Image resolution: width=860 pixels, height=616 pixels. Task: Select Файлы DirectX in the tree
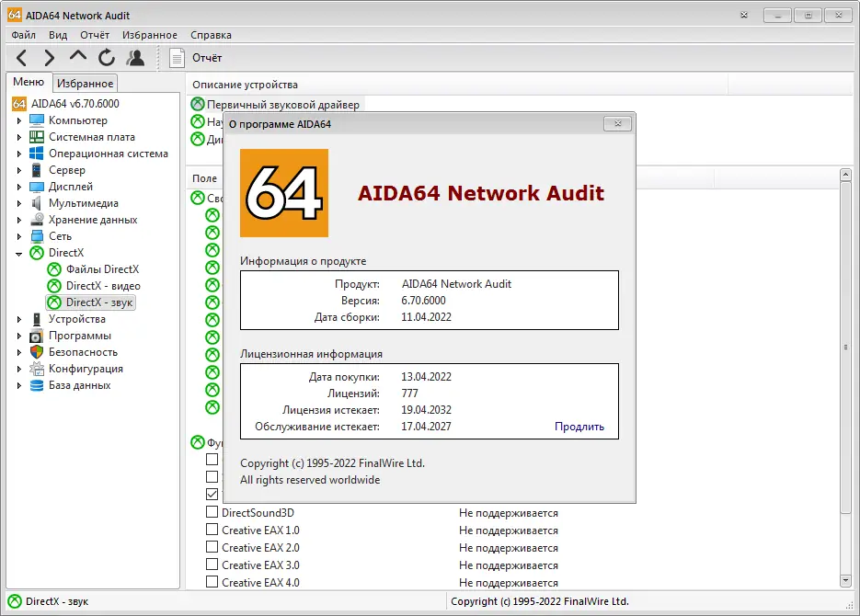[102, 269]
